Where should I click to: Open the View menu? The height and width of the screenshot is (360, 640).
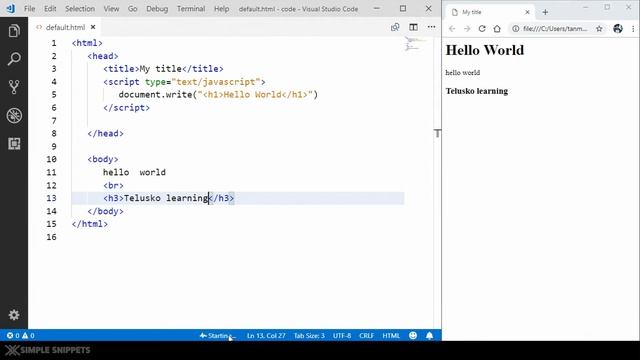point(111,9)
